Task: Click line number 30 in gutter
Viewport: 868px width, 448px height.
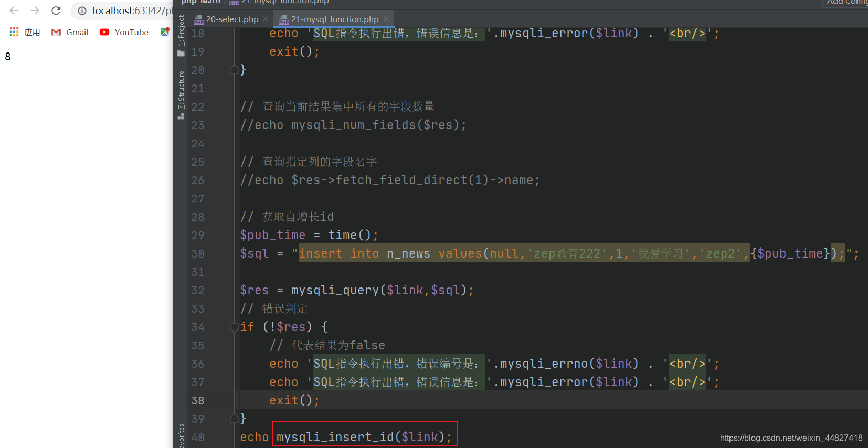Action: [x=198, y=254]
